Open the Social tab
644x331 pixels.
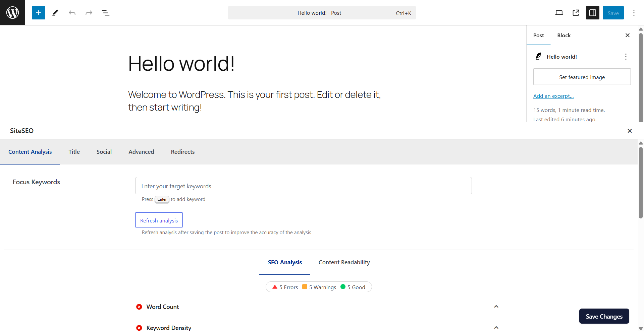tap(104, 152)
